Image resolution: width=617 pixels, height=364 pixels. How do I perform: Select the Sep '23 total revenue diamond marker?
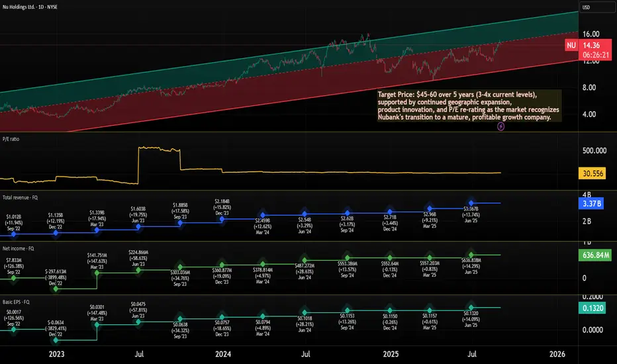point(180,223)
